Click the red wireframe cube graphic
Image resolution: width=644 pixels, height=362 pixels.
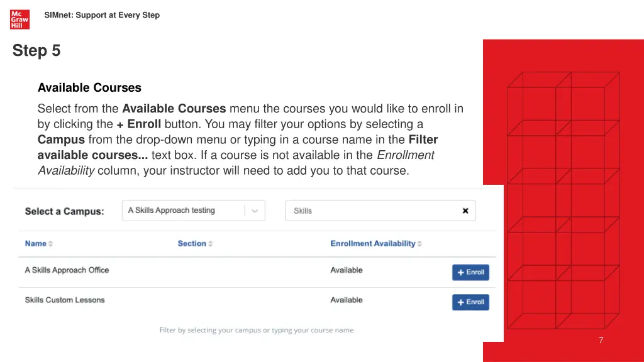[563, 200]
